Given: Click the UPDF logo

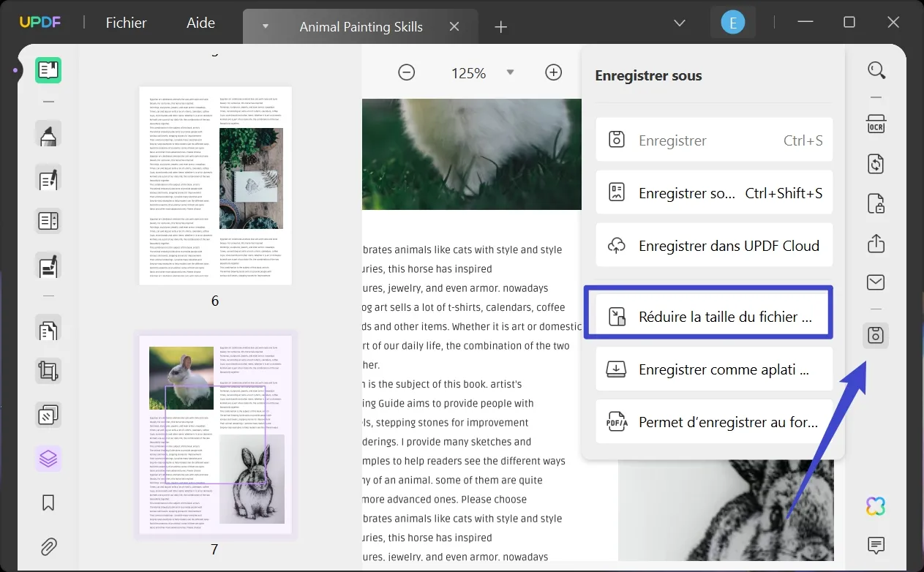Looking at the screenshot, I should [x=40, y=23].
